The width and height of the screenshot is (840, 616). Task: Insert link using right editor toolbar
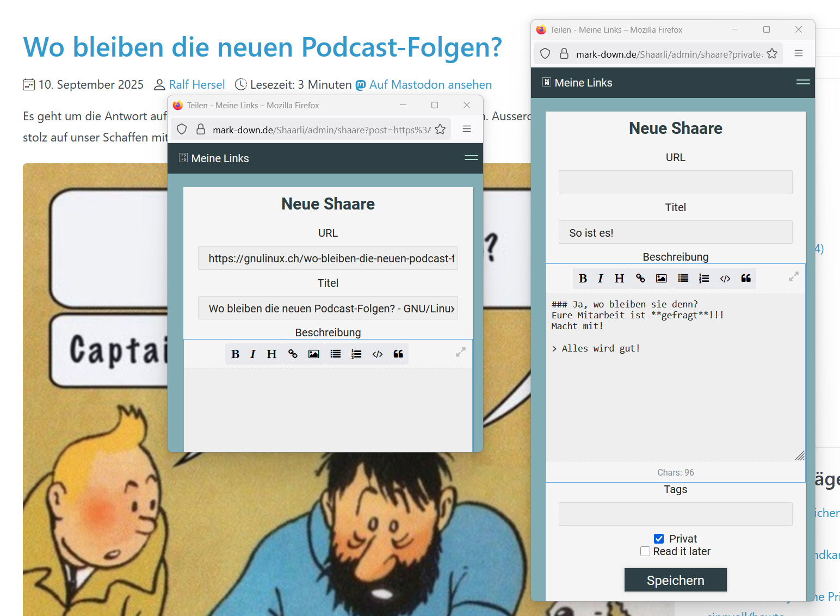pyautogui.click(x=640, y=279)
